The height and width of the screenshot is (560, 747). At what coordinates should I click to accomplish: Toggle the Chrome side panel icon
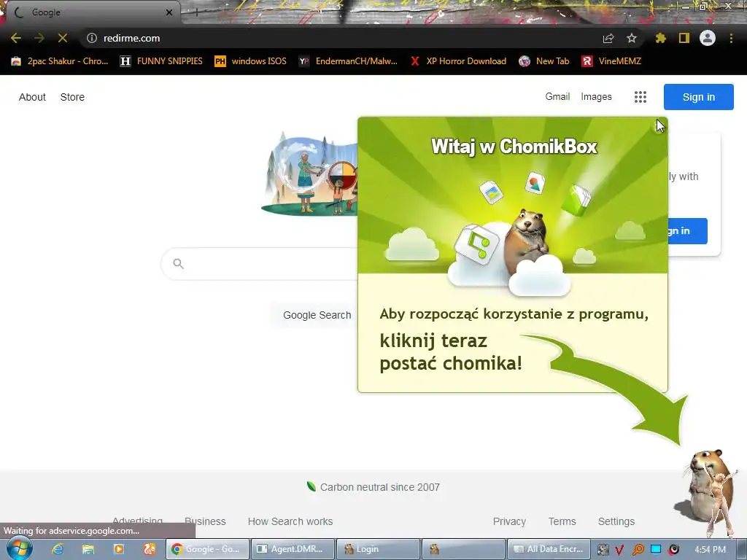(x=684, y=38)
